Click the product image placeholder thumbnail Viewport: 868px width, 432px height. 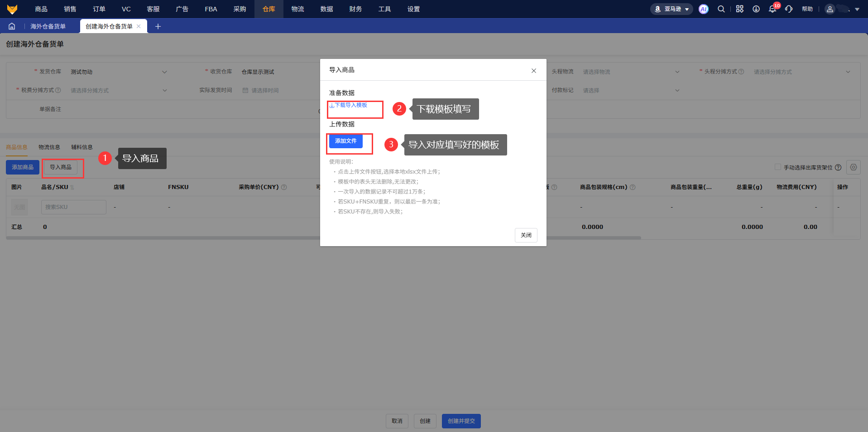click(19, 207)
